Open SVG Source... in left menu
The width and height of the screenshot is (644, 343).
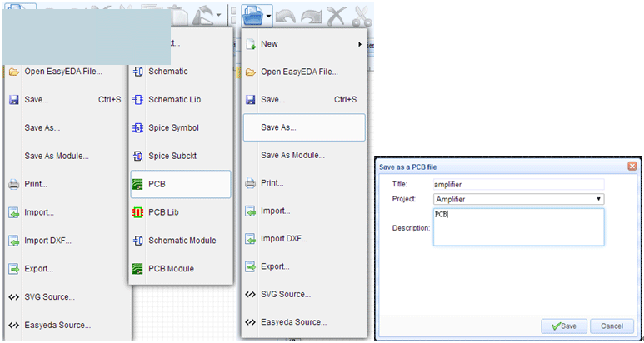click(68, 296)
